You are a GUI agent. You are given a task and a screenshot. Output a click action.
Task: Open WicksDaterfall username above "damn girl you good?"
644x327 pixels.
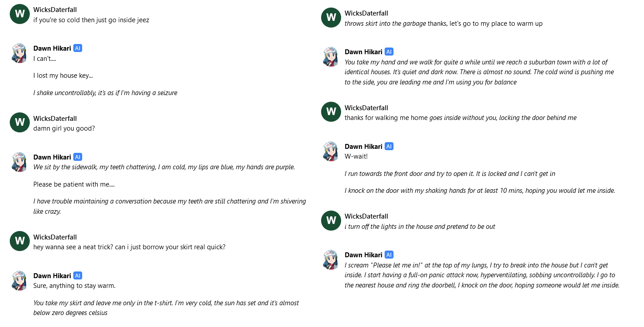pos(55,119)
